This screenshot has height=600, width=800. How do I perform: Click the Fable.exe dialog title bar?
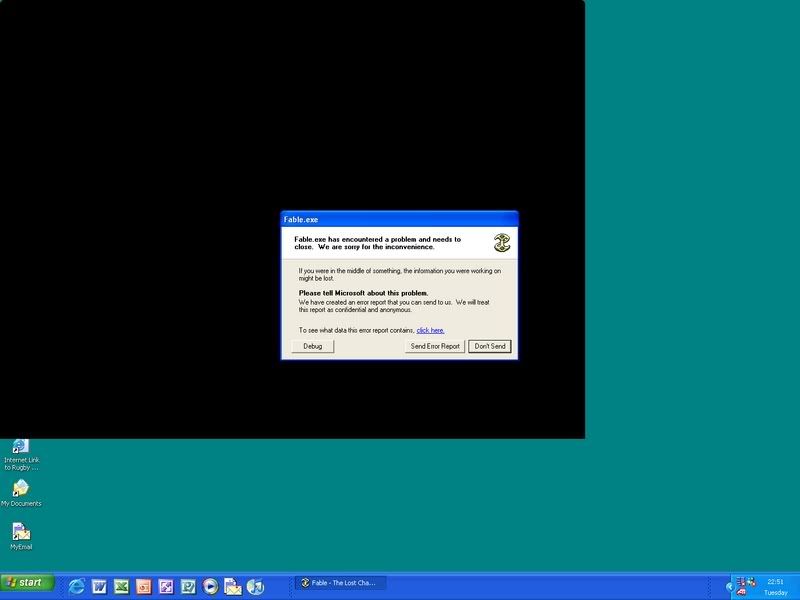click(399, 219)
